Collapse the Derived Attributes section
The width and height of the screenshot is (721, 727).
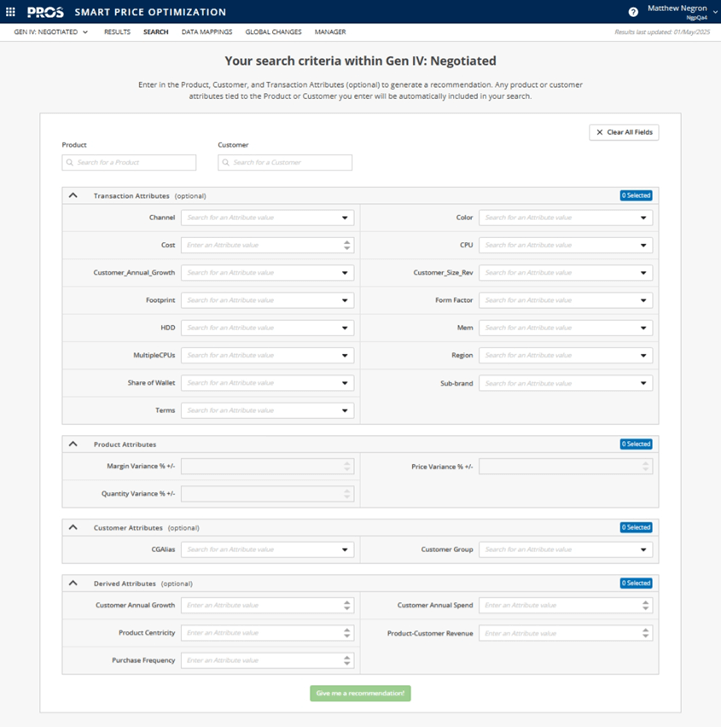[73, 583]
